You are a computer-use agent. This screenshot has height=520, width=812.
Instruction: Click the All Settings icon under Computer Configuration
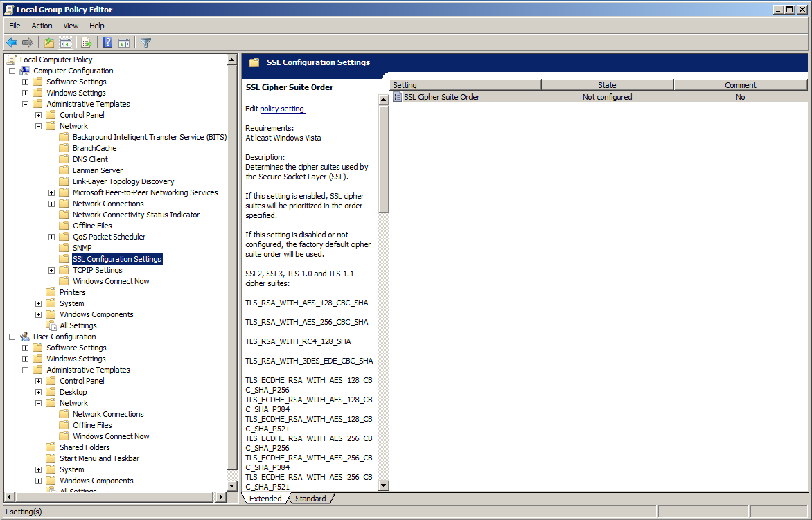[51, 325]
